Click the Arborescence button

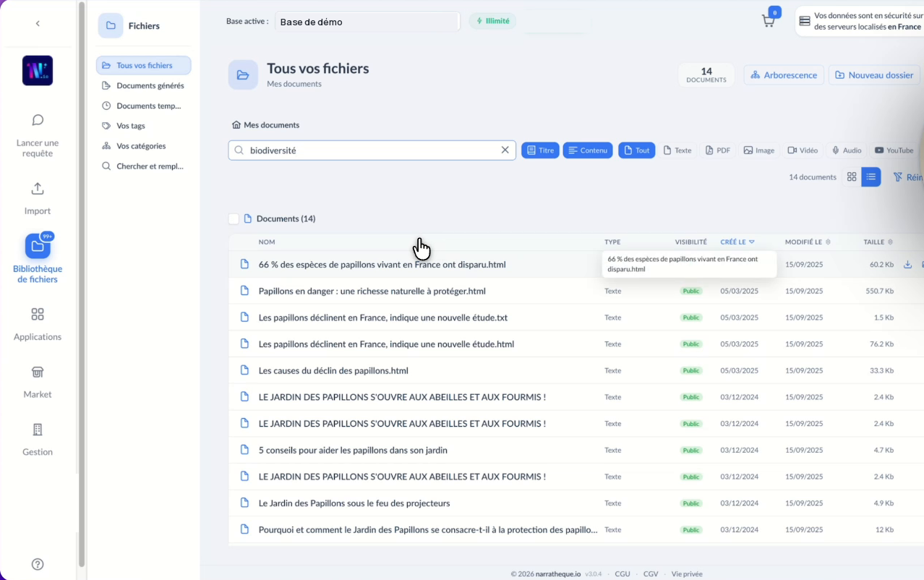[x=784, y=75]
